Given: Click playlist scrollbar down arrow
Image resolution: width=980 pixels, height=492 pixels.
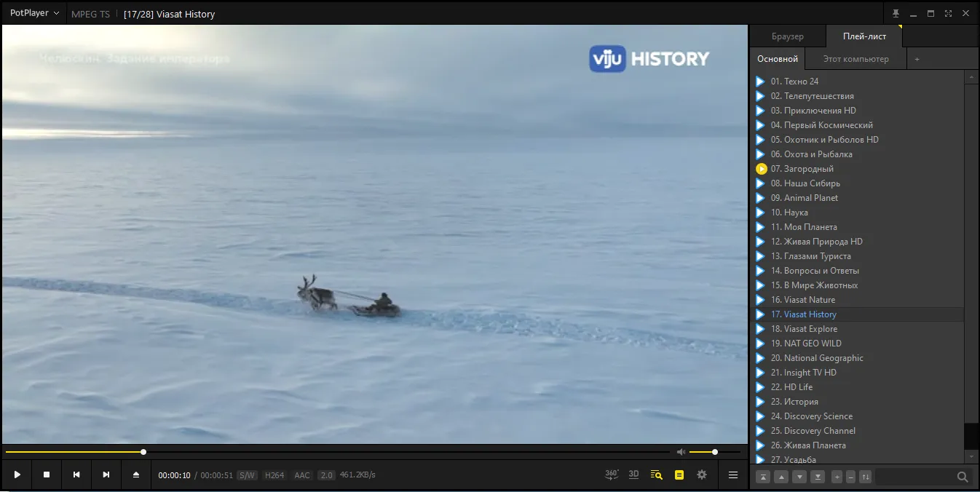Looking at the screenshot, I should pyautogui.click(x=971, y=456).
